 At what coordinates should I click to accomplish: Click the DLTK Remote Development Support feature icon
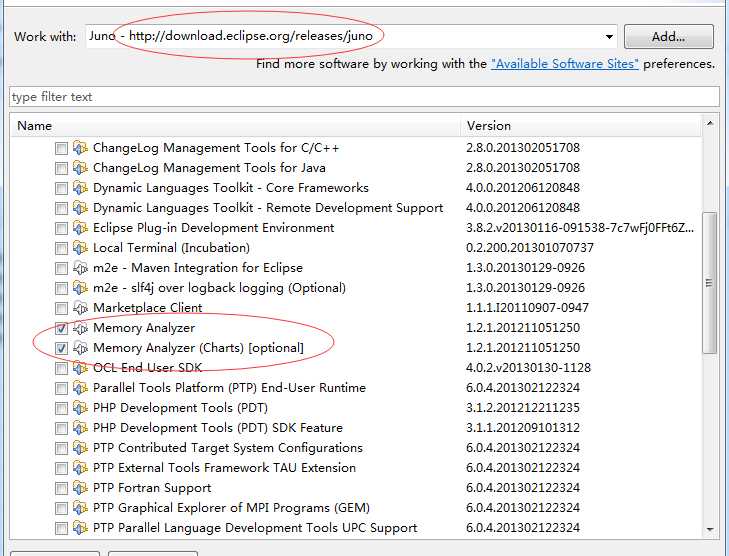[80, 208]
